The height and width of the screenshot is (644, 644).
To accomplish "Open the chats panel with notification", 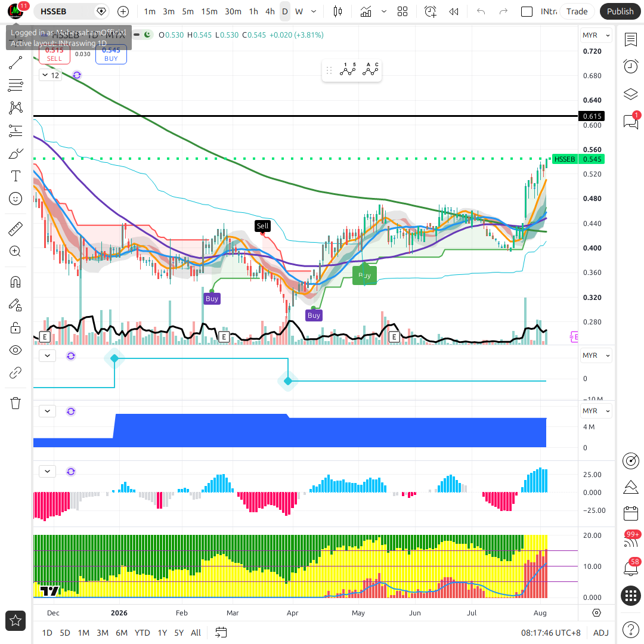I will pyautogui.click(x=630, y=122).
